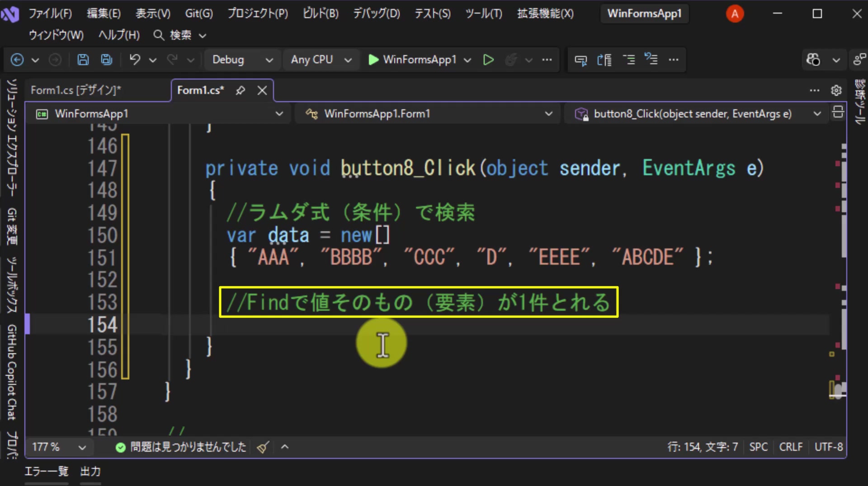Open the undo history dropdown arrow

click(153, 60)
